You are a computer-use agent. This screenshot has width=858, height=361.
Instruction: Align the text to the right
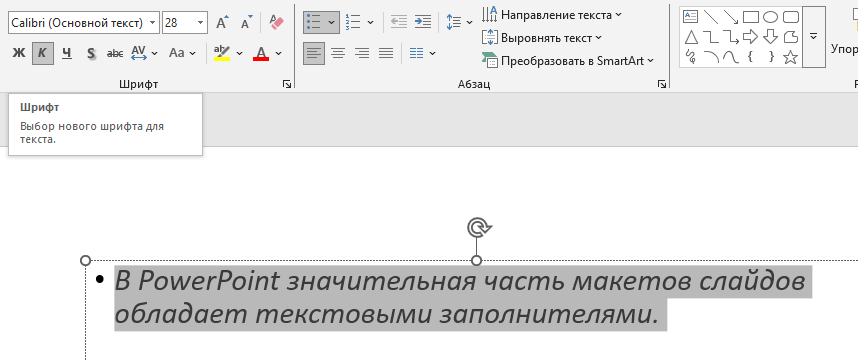(362, 53)
